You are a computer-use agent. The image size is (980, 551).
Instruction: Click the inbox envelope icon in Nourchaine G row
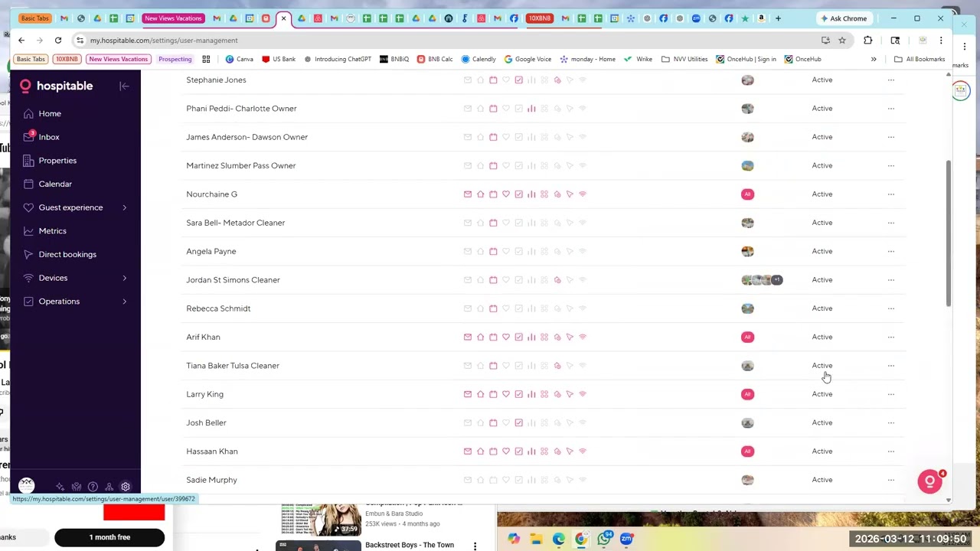[x=468, y=194]
